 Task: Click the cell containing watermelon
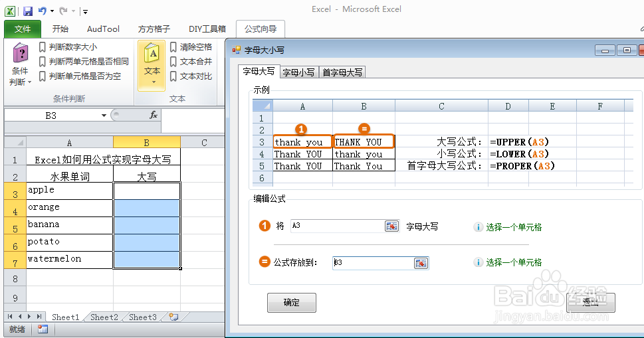(69, 260)
